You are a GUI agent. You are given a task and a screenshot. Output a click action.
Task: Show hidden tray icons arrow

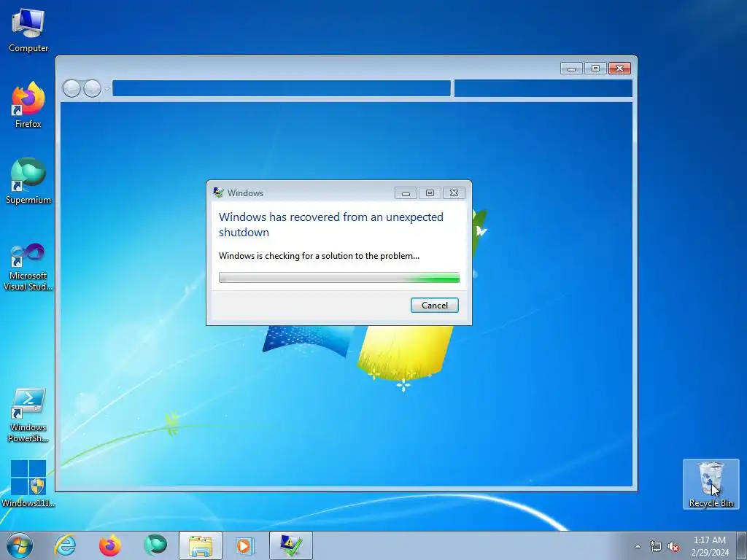(x=638, y=546)
